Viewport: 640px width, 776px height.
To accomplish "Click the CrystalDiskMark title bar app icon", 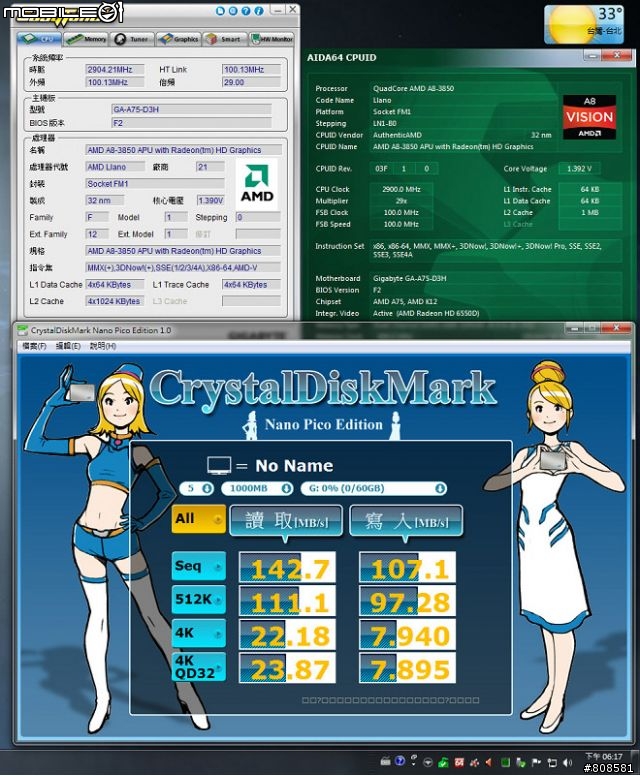I will tap(22, 330).
